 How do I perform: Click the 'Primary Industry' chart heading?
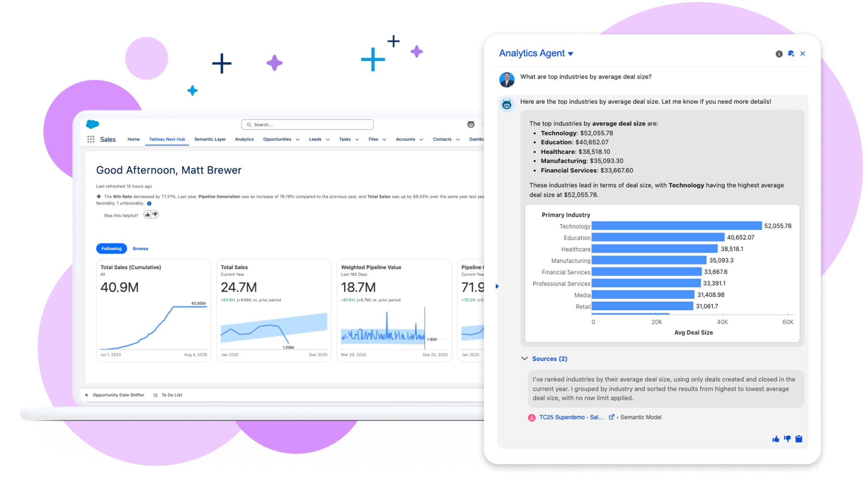pyautogui.click(x=566, y=215)
